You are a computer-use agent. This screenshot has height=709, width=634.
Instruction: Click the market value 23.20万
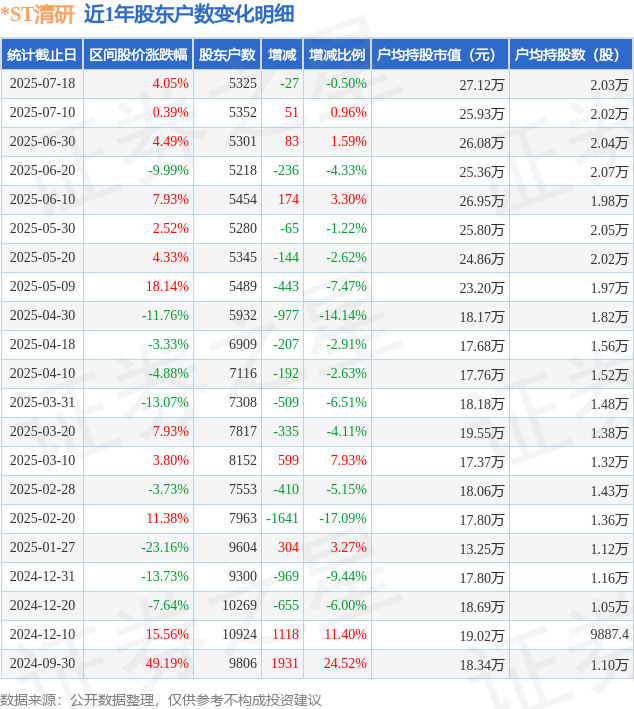click(x=482, y=288)
